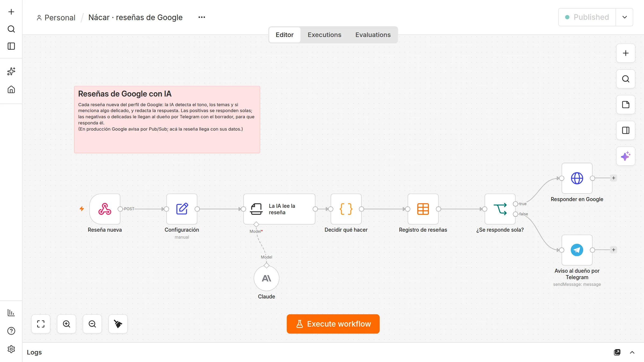Add a node after Responder en Google
644x362 pixels.
point(614,178)
